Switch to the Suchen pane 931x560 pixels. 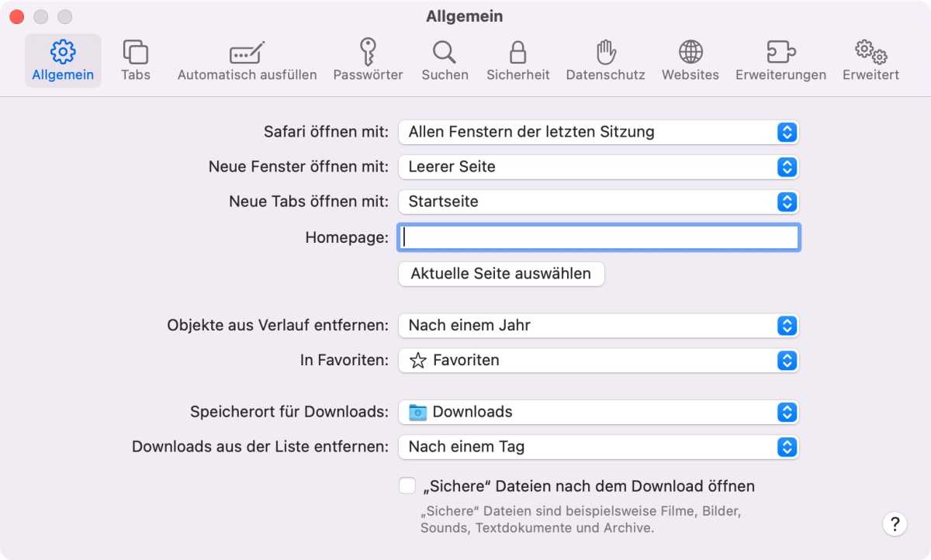click(x=445, y=60)
